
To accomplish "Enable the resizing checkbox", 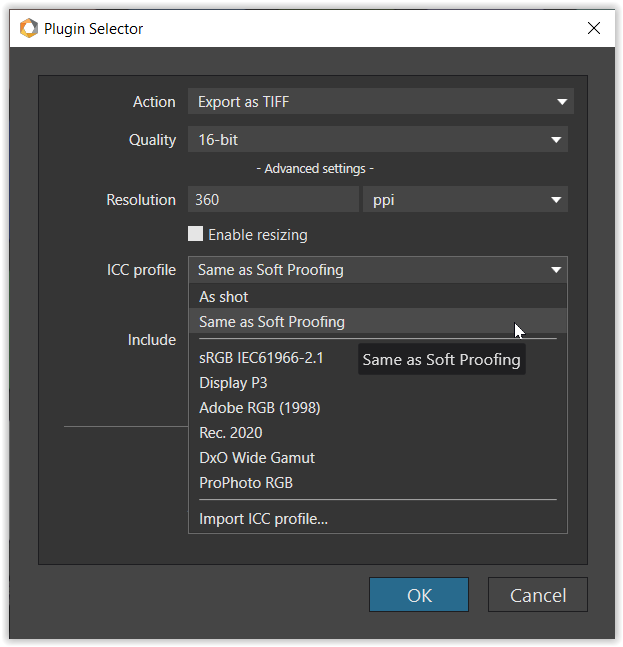I will tap(195, 234).
